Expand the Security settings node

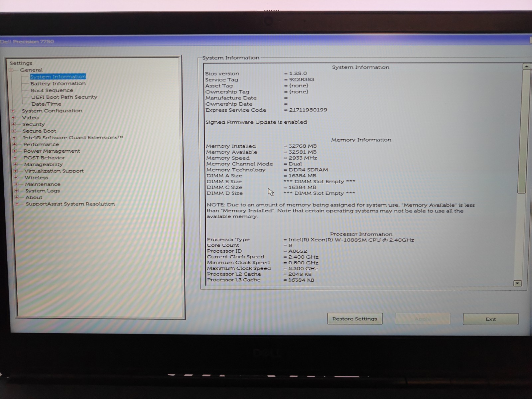coord(14,124)
